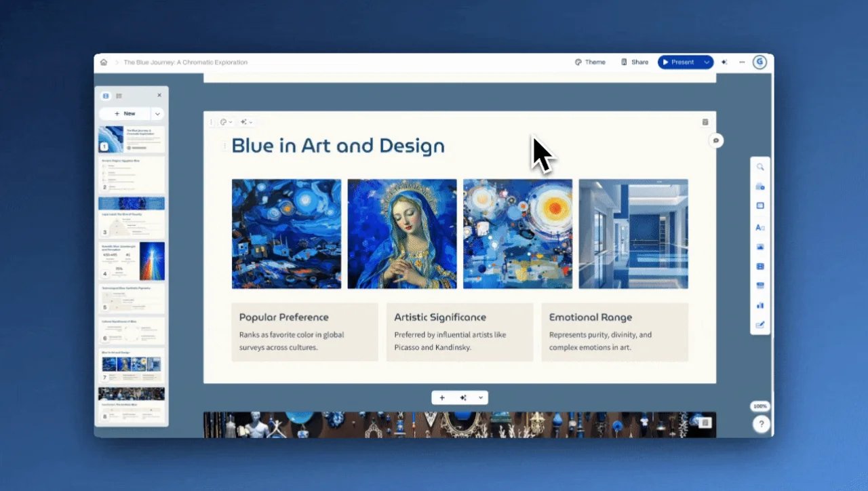
Task: Open the card drag handle menu
Action: pyautogui.click(x=211, y=122)
